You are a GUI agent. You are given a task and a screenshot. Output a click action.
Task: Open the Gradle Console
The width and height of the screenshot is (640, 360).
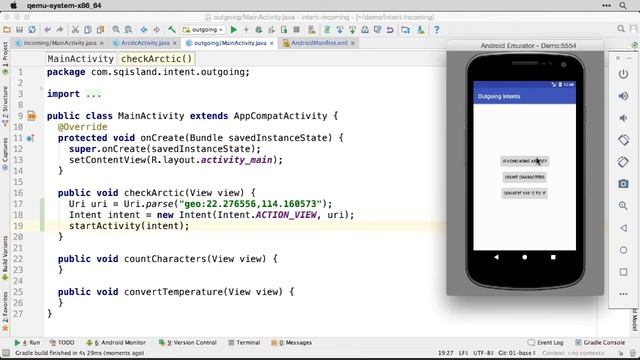click(600, 342)
